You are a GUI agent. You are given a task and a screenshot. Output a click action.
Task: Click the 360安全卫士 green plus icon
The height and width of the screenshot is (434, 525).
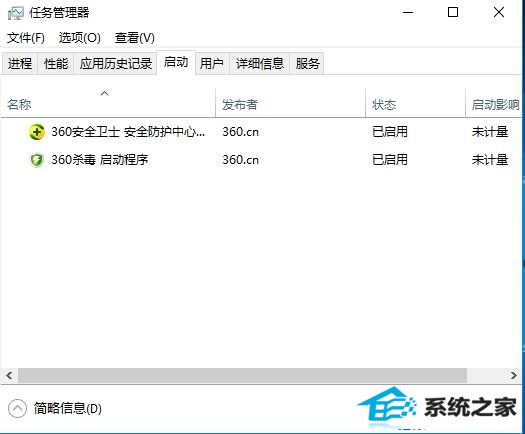36,132
